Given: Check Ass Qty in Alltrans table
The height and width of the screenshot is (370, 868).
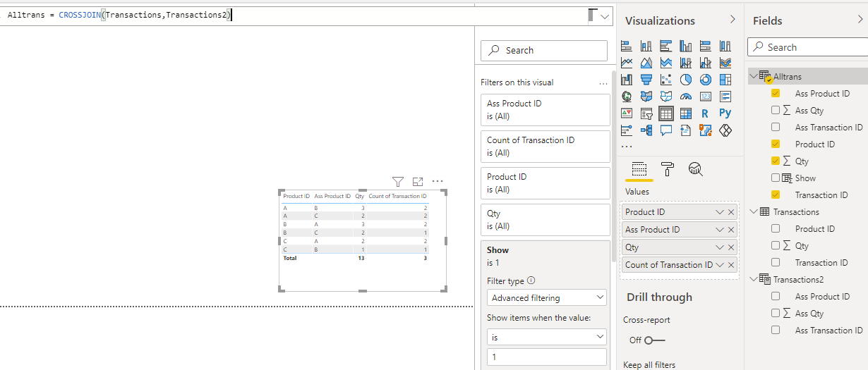Looking at the screenshot, I should click(776, 110).
